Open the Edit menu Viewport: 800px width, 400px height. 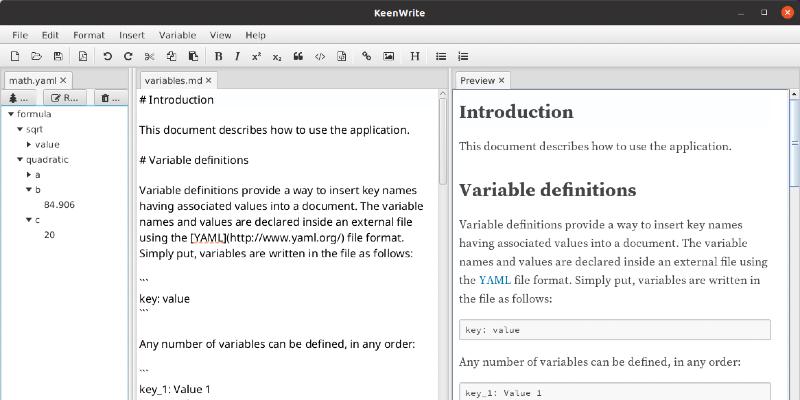coord(50,35)
